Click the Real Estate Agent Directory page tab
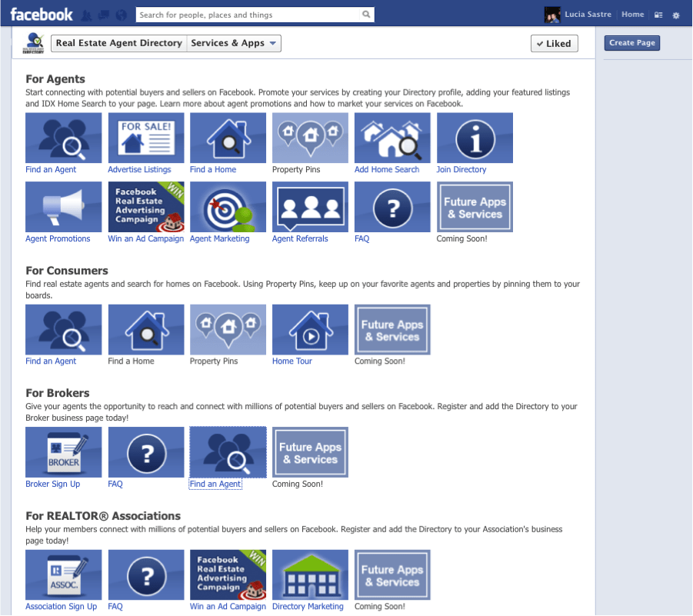This screenshot has height=616, width=693. [x=119, y=43]
